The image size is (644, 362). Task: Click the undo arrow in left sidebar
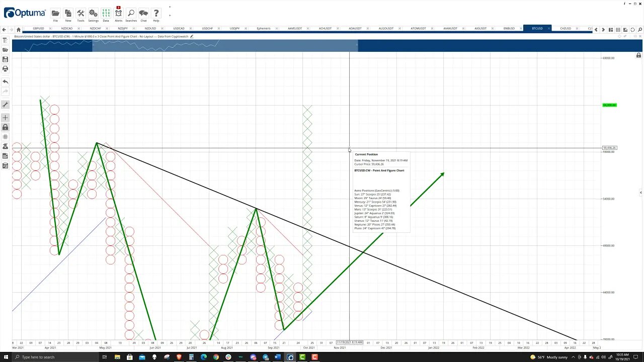(5, 81)
